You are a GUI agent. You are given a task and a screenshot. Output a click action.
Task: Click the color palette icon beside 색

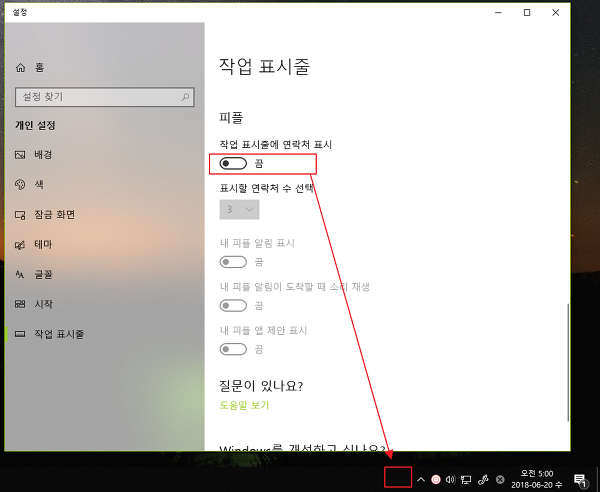[20, 184]
